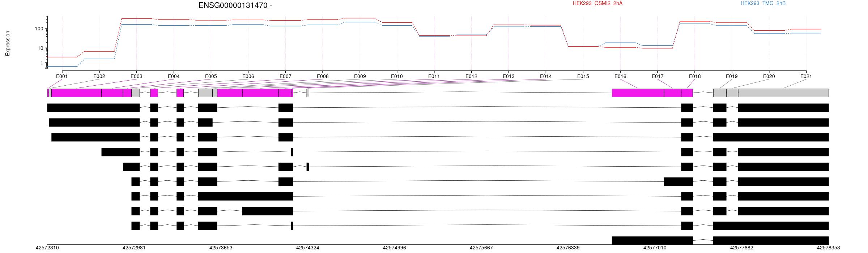The height and width of the screenshot is (253, 868).
Task: Click the y-axis tick value 1
Action: tap(42, 63)
